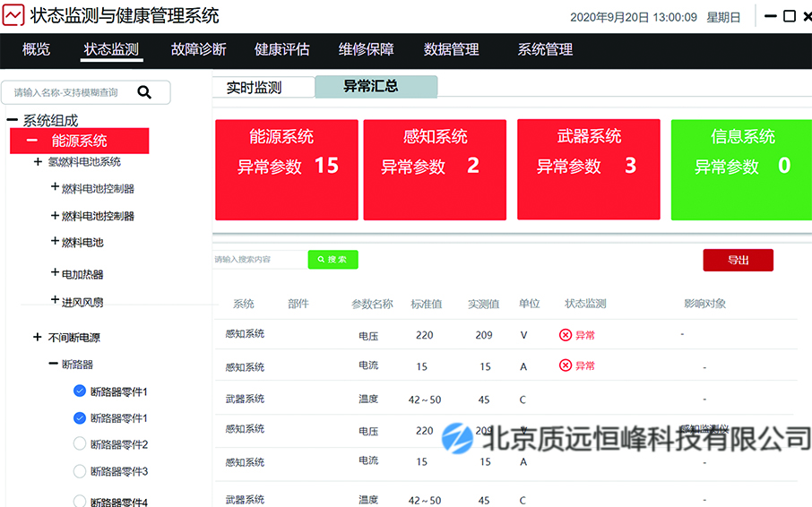Click the 状态监测 column header in the table
This screenshot has height=507, width=812.
tap(585, 304)
